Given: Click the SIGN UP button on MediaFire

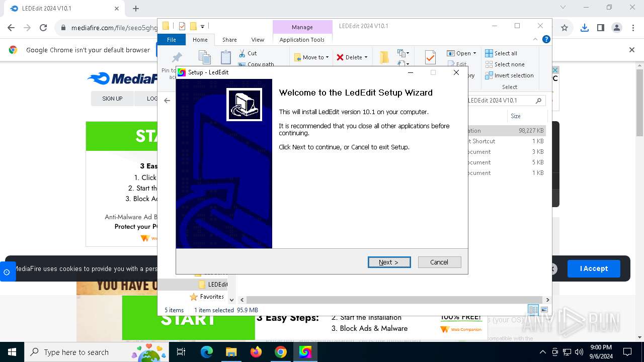Looking at the screenshot, I should tap(112, 99).
